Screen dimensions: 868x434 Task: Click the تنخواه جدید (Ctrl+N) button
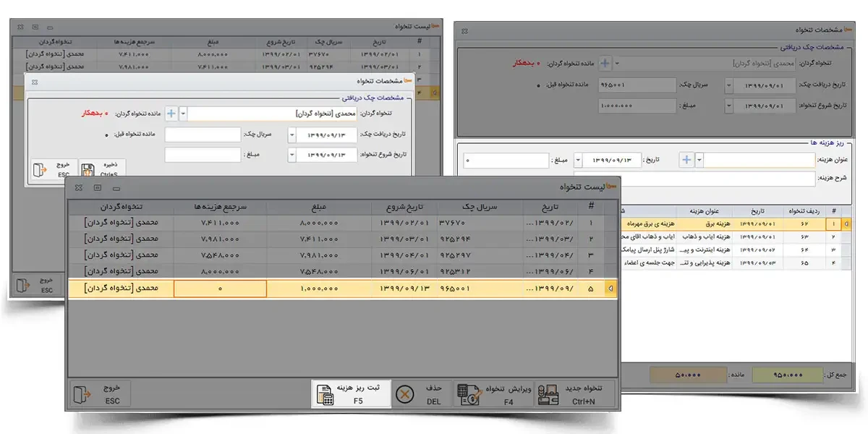coord(577,395)
